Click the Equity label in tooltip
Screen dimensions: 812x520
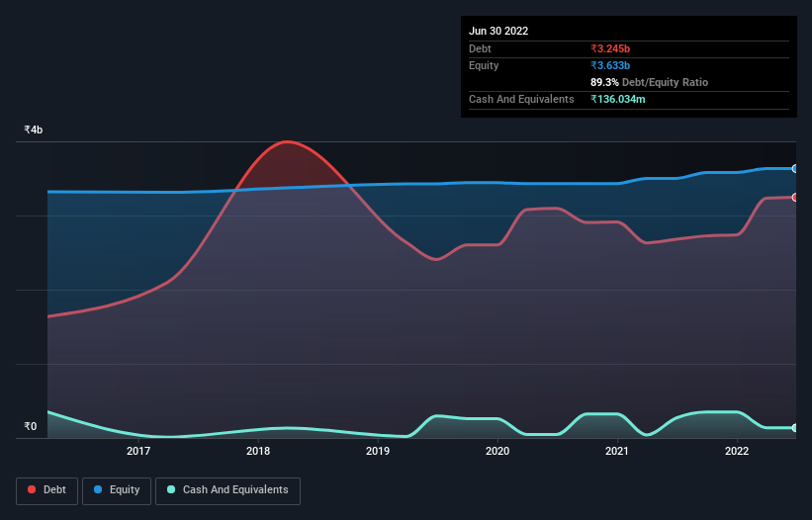(484, 65)
